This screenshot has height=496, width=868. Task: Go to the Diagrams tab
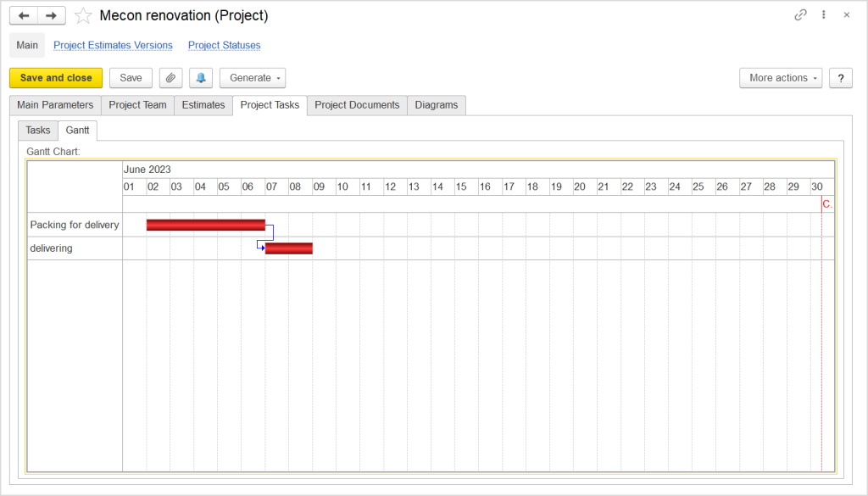pos(437,105)
